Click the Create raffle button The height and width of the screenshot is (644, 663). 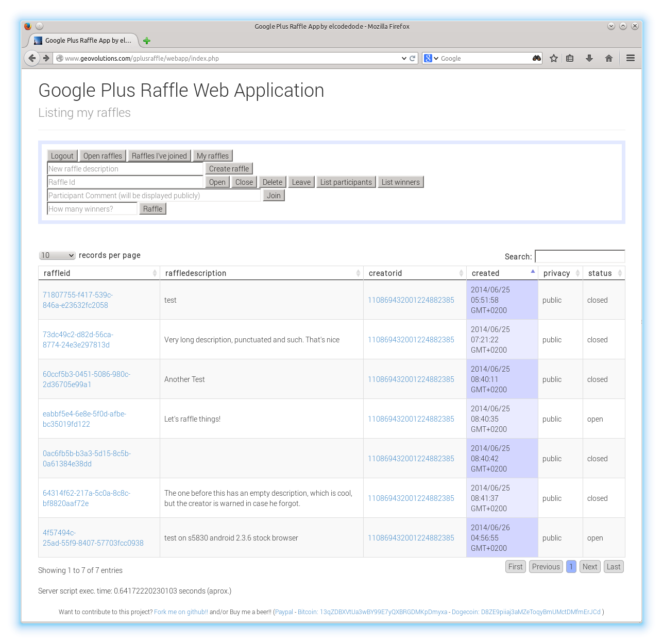229,168
